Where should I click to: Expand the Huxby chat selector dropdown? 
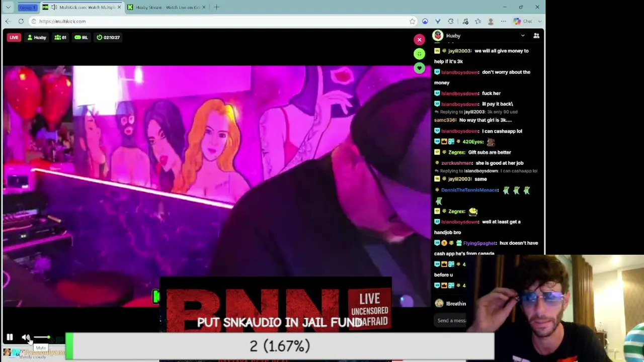pyautogui.click(x=523, y=36)
